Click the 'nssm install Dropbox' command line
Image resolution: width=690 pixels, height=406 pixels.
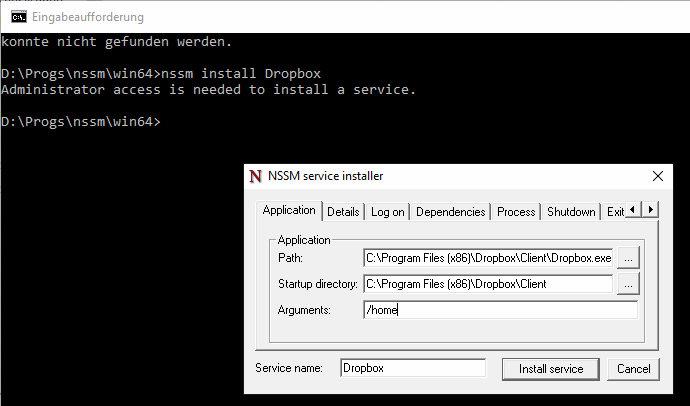[241, 73]
